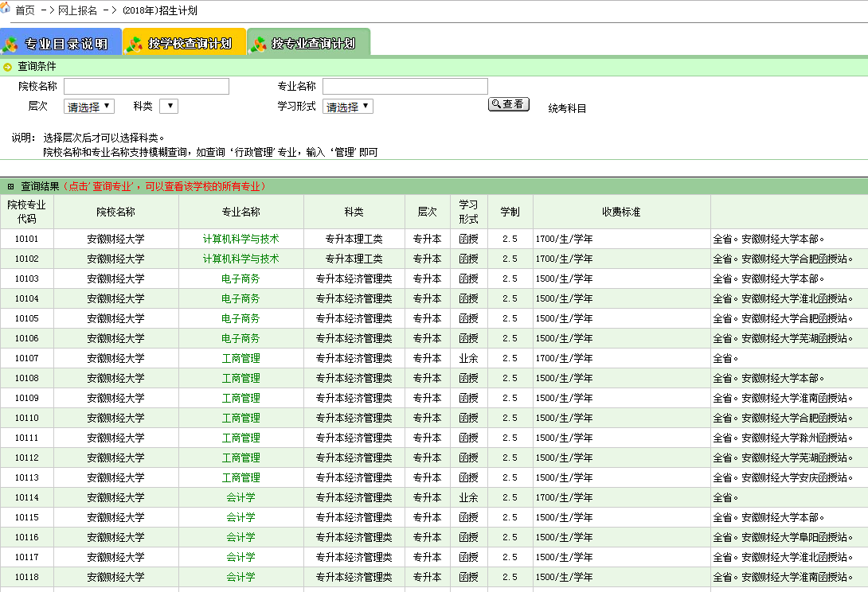This screenshot has width=868, height=592.
Task: Select 专升本理工类 cell in row 10101
Action: (x=354, y=239)
